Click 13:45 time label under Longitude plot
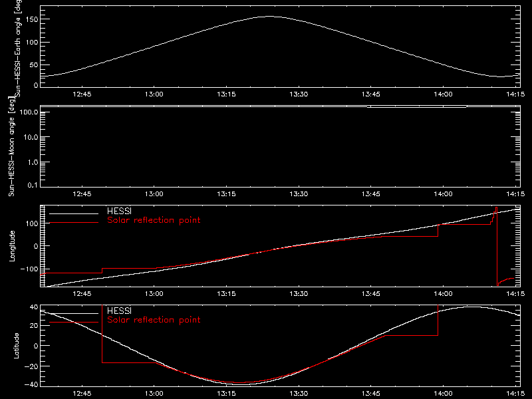This screenshot has width=532, height=399. [371, 294]
